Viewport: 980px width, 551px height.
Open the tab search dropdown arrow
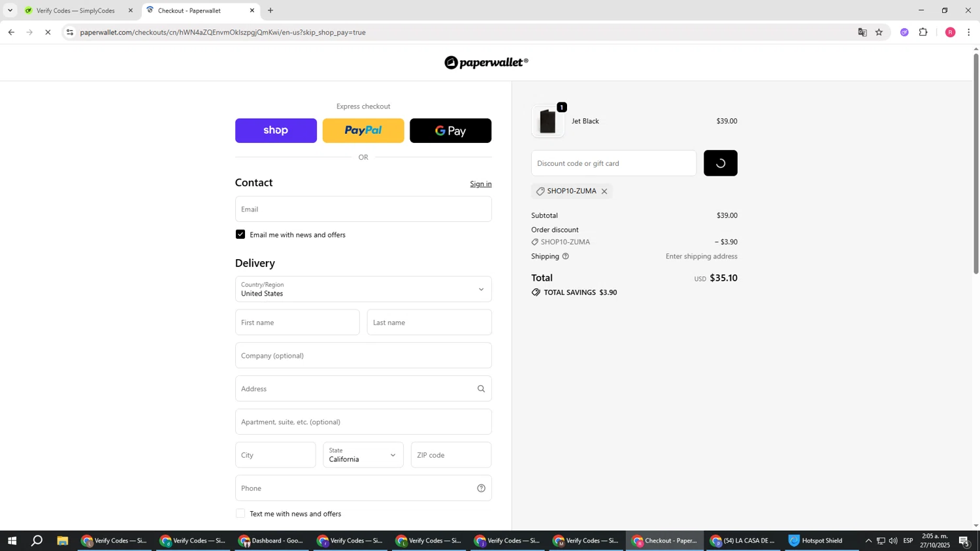pos(10,10)
